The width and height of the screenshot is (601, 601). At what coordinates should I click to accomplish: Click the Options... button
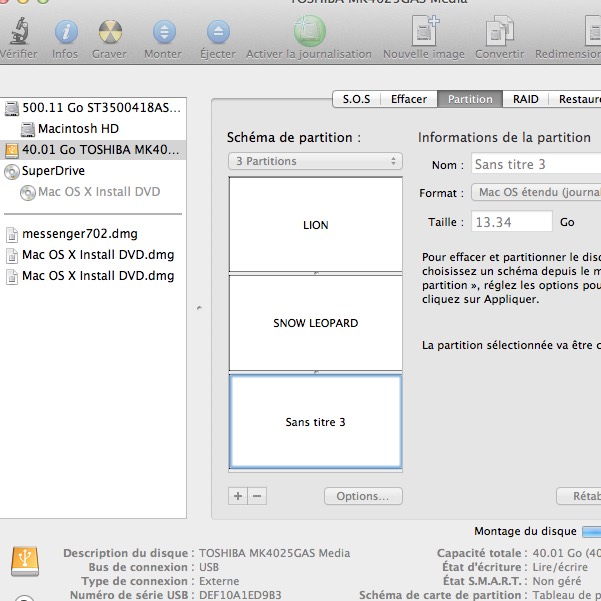pyautogui.click(x=363, y=496)
